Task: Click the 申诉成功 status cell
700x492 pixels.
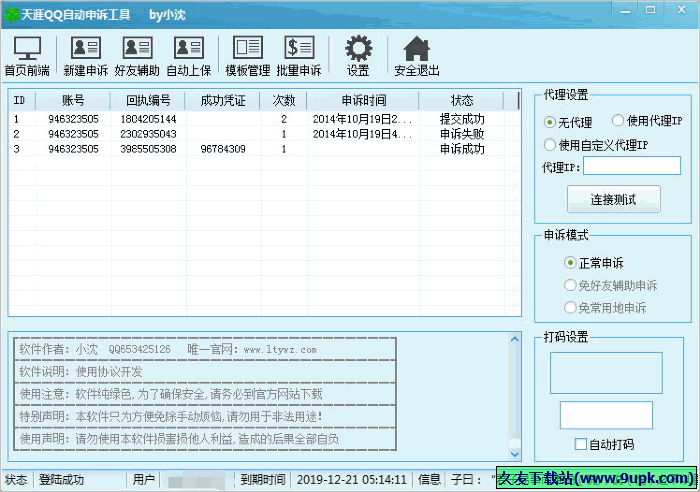Action: (462, 149)
